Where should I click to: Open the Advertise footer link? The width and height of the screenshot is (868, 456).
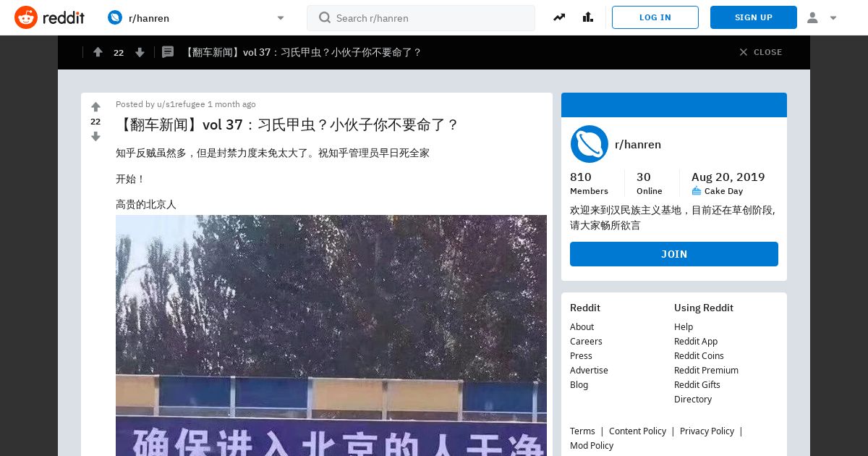tap(589, 370)
